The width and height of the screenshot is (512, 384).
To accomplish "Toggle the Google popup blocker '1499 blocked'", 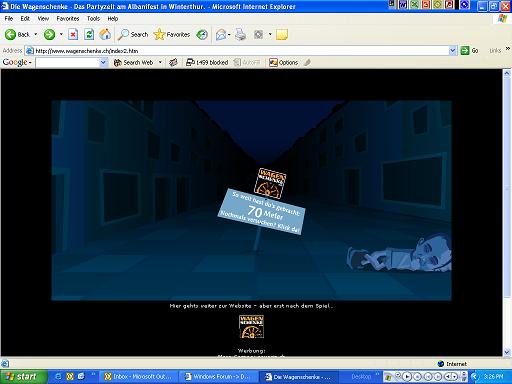I will coord(207,62).
